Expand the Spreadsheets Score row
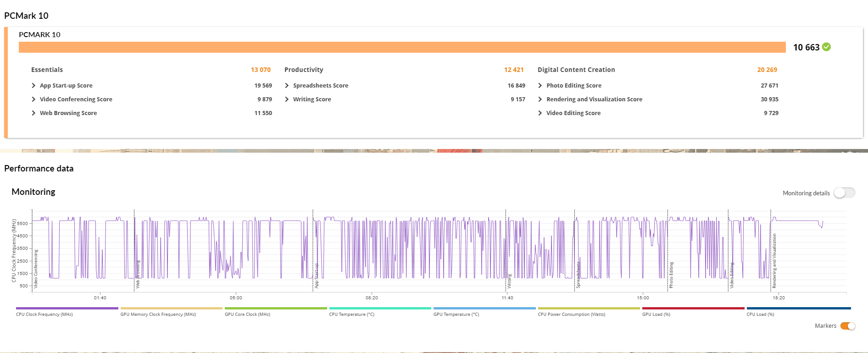The image size is (868, 353). coord(287,86)
